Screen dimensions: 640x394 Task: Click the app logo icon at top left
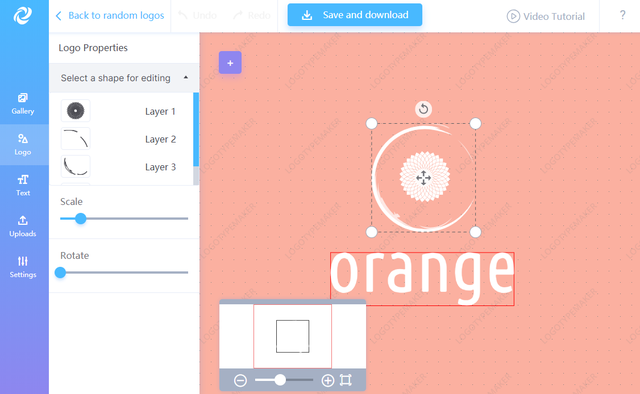[x=23, y=16]
